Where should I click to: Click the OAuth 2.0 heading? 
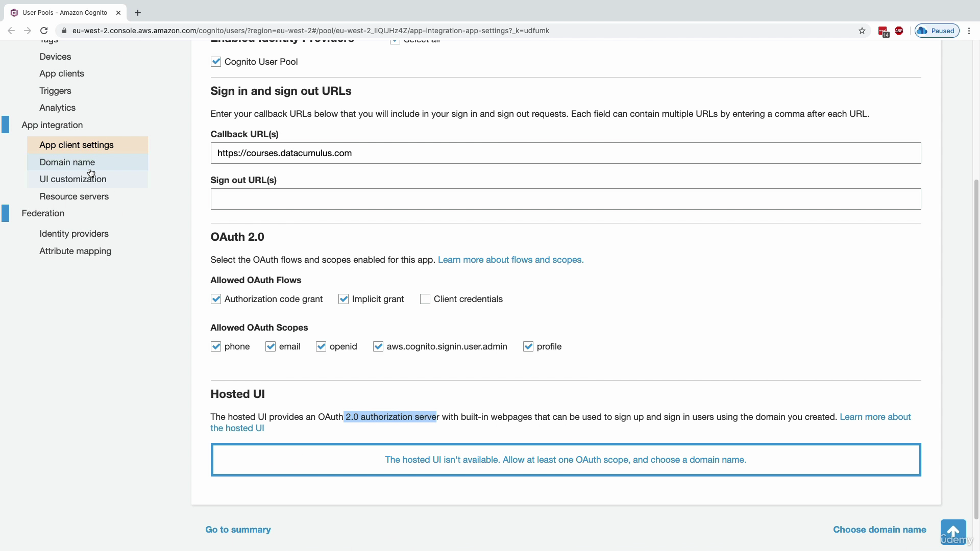tap(237, 237)
